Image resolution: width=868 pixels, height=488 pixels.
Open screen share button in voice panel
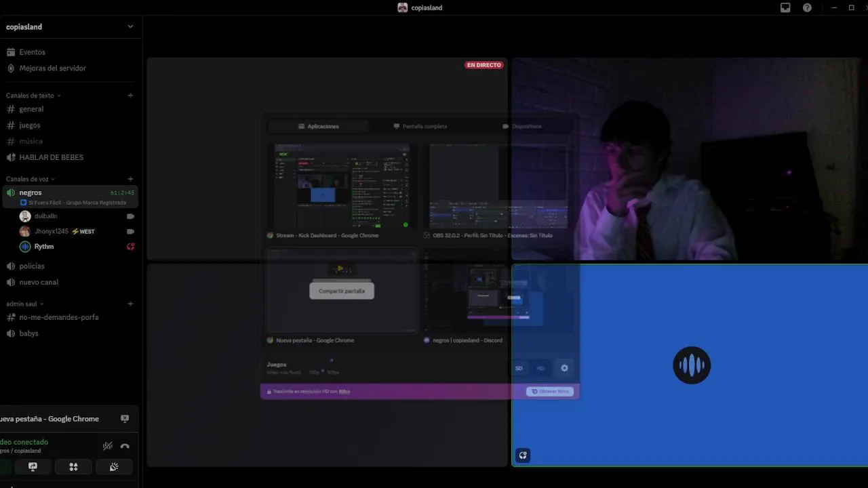(33, 467)
